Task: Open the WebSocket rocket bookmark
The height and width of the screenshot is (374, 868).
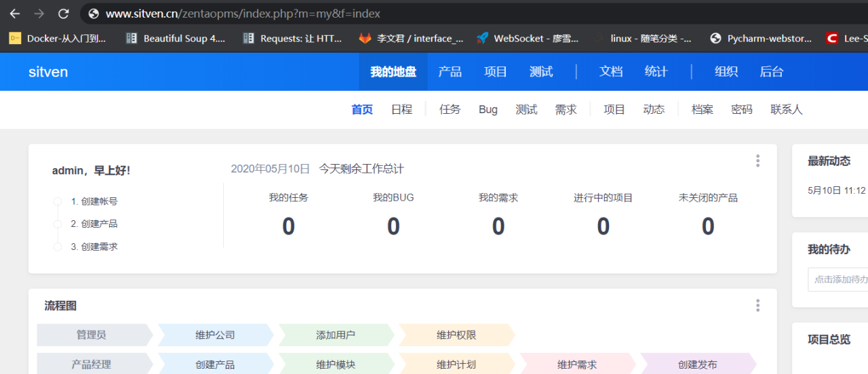Action: coord(528,39)
